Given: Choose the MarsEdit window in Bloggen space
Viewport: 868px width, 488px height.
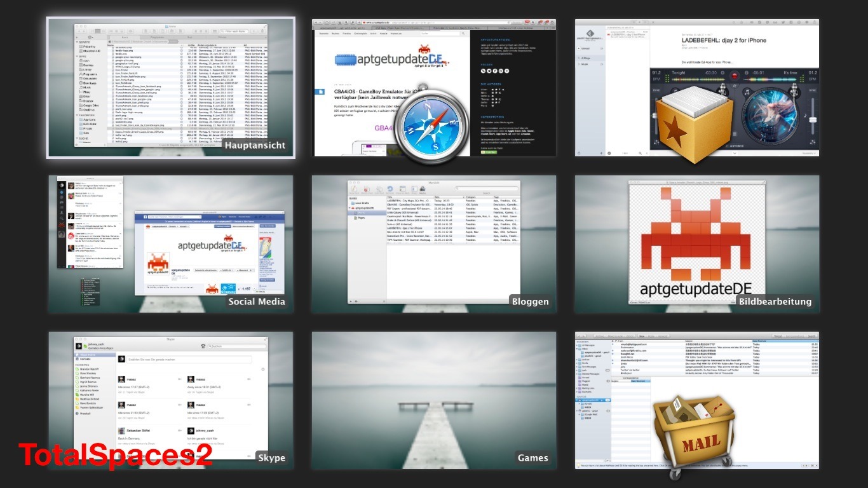Looking at the screenshot, I should click(x=434, y=241).
